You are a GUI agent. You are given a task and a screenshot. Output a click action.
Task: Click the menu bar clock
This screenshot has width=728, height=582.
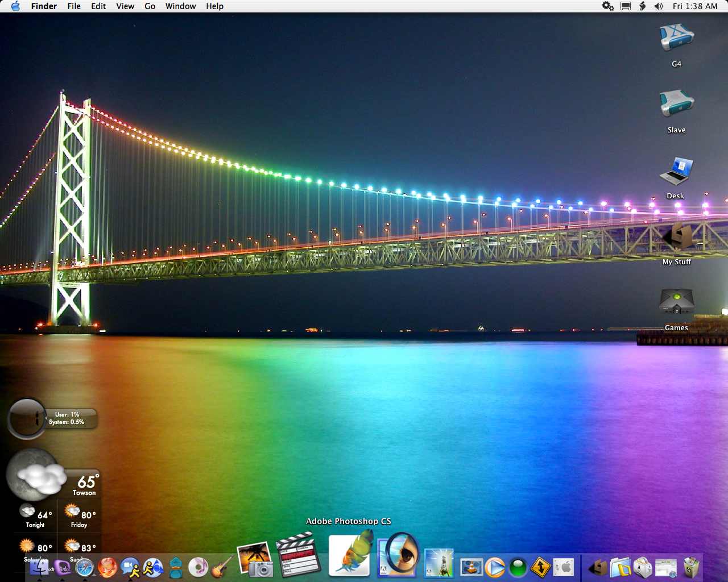(694, 6)
